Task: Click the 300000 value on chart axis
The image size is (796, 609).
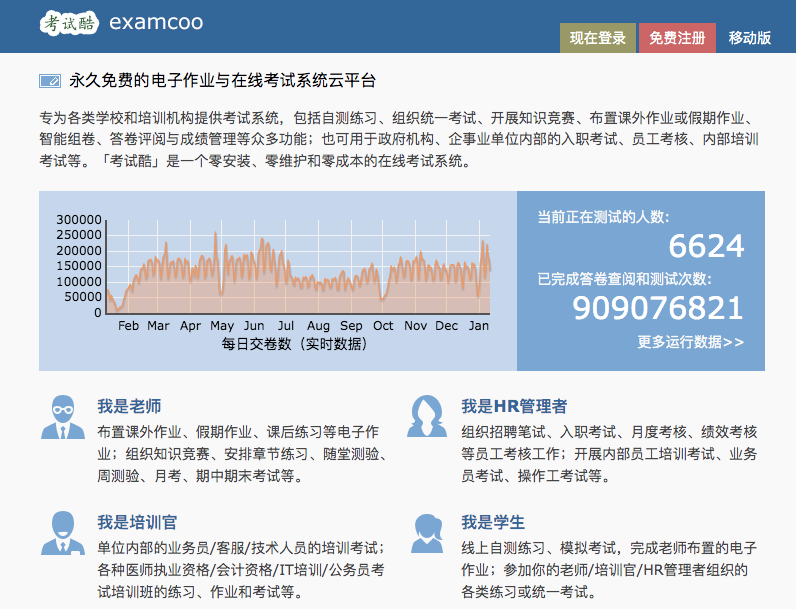Action: coord(79,219)
